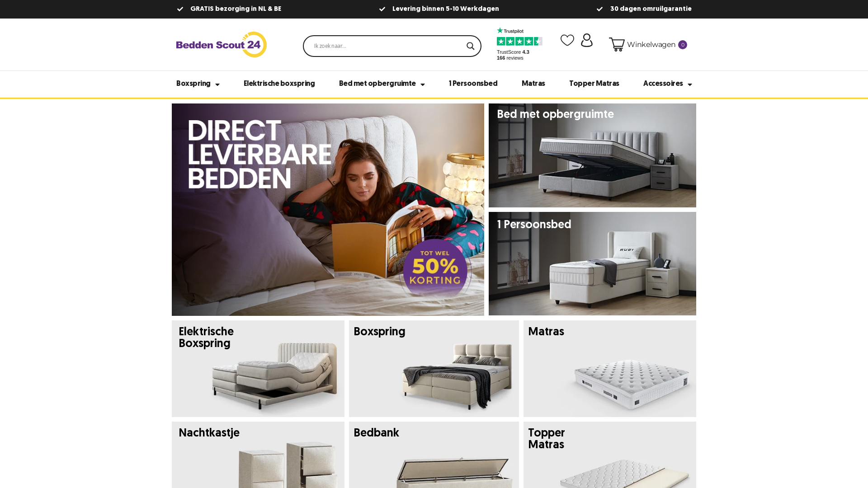Expand the Boxspring dropdown arrow
The width and height of the screenshot is (868, 488).
click(217, 84)
